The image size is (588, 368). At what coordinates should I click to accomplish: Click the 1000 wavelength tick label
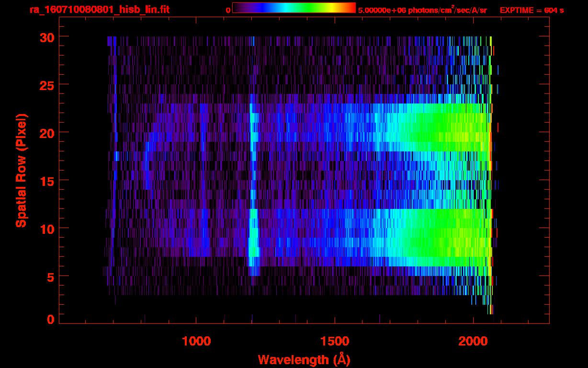(x=196, y=341)
